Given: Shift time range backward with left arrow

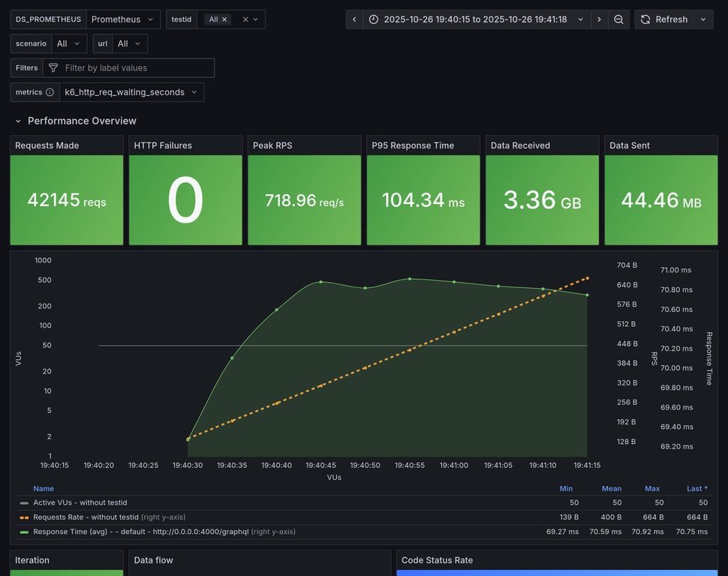Looking at the screenshot, I should pyautogui.click(x=354, y=19).
